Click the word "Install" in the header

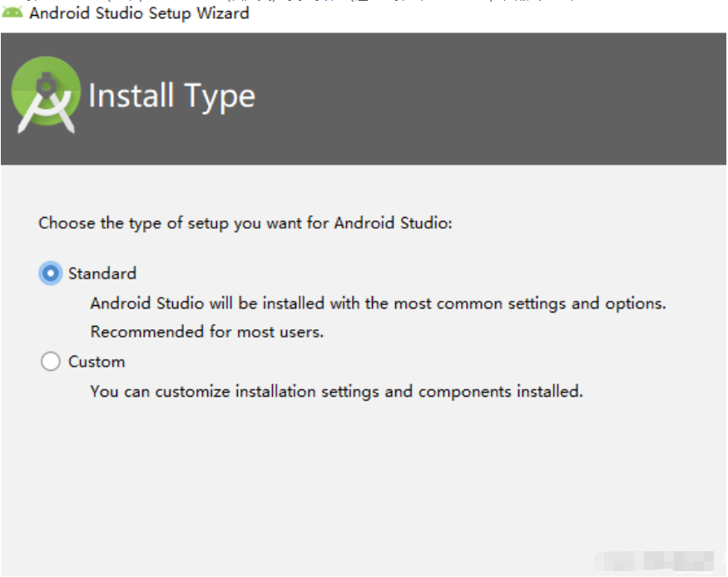(x=131, y=96)
